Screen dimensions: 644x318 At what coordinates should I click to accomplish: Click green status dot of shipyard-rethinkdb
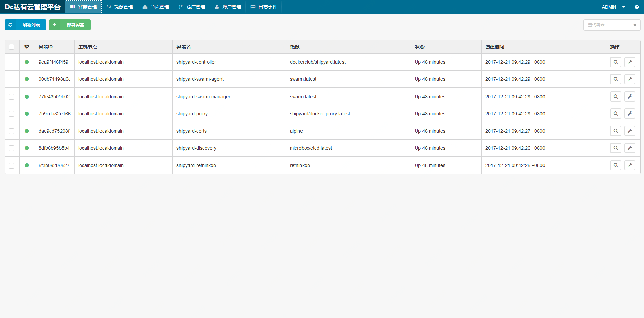click(27, 165)
